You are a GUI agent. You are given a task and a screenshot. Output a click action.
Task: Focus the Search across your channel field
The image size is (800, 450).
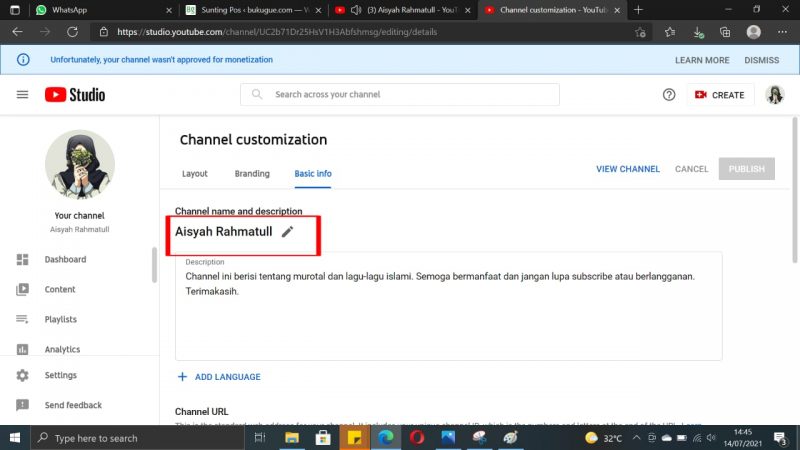point(399,94)
